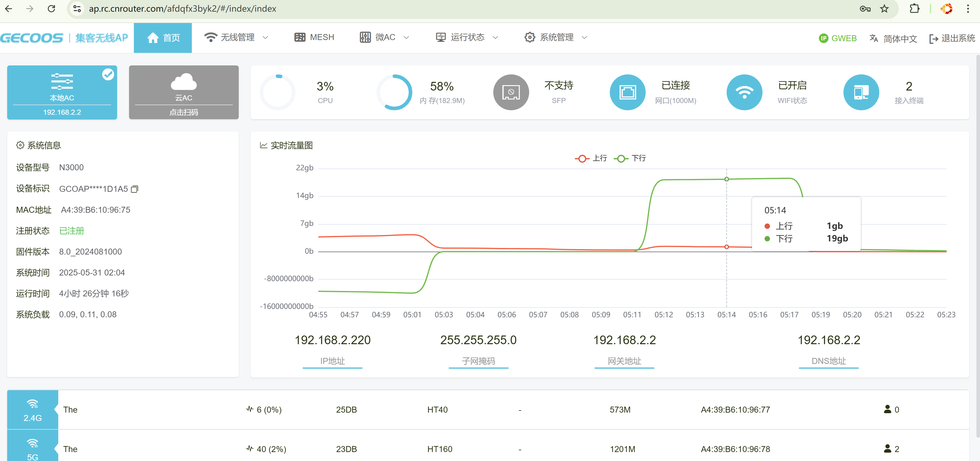This screenshot has width=980, height=461.
Task: Open the browser extensions menu
Action: (914, 8)
